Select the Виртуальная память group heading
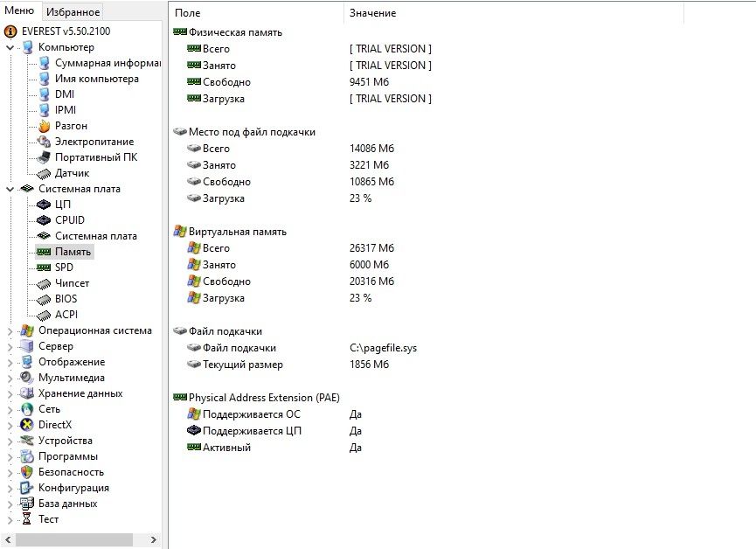 238,232
